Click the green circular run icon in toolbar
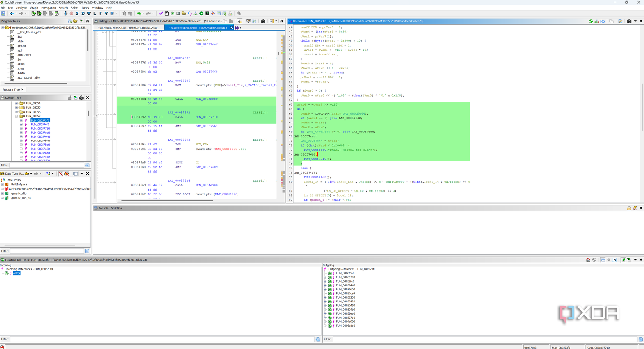Viewport: 644px width, 349px height. (201, 13)
